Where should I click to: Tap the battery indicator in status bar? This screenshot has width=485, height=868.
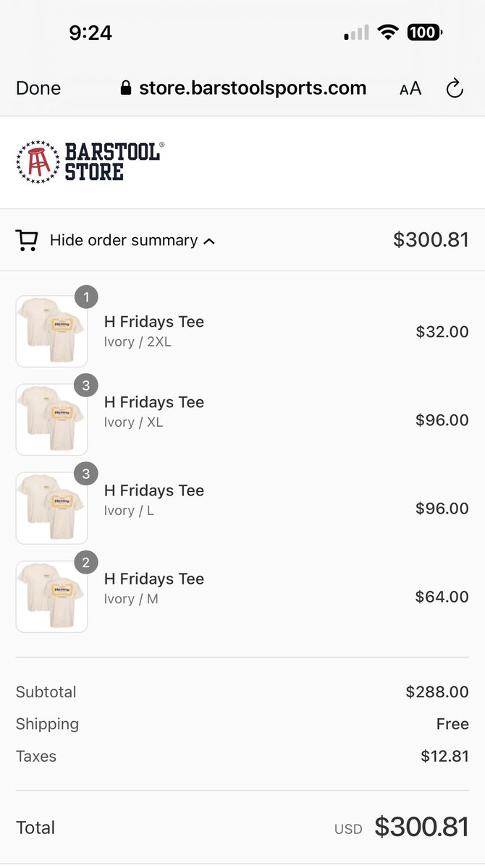pyautogui.click(x=425, y=32)
